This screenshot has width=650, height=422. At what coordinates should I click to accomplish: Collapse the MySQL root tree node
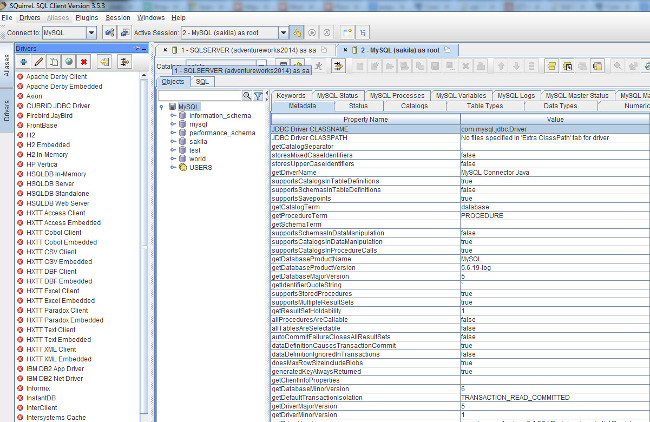click(162, 107)
